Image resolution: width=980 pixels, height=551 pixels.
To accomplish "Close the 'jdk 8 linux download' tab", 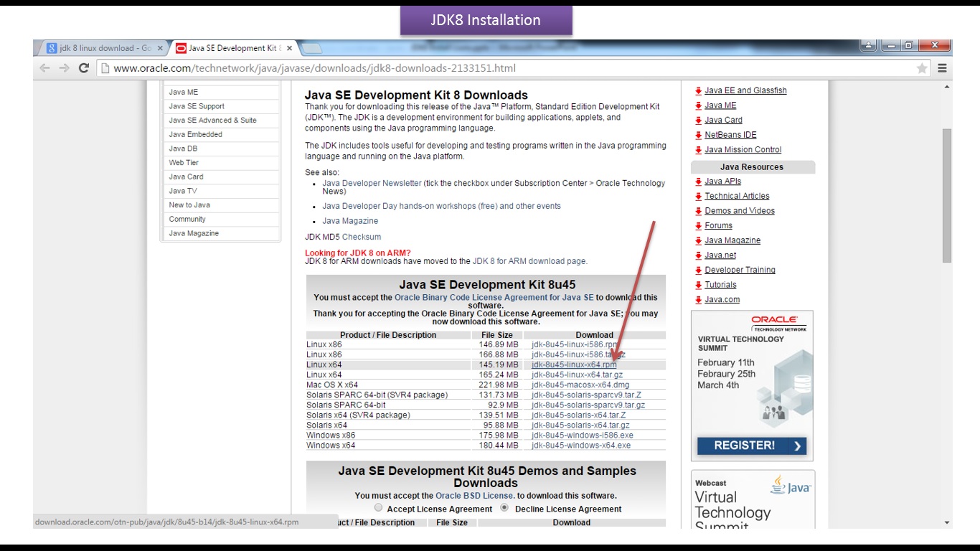I will (160, 48).
